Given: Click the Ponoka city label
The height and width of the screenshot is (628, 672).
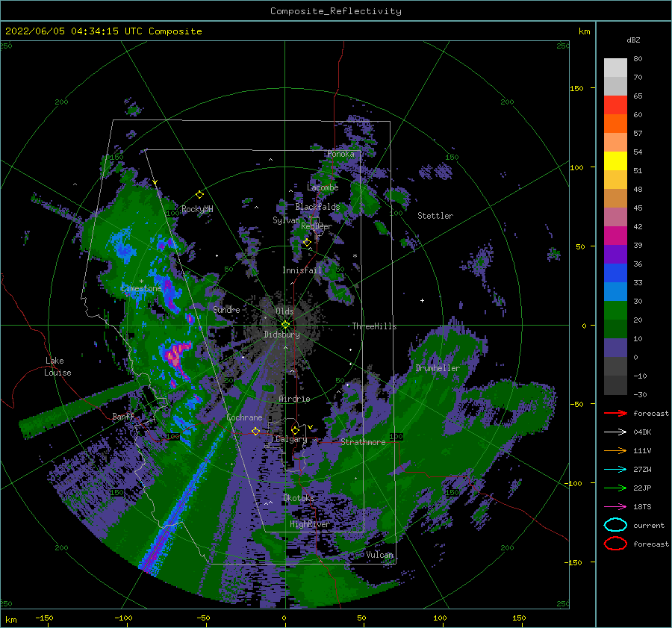Looking at the screenshot, I should 340,154.
